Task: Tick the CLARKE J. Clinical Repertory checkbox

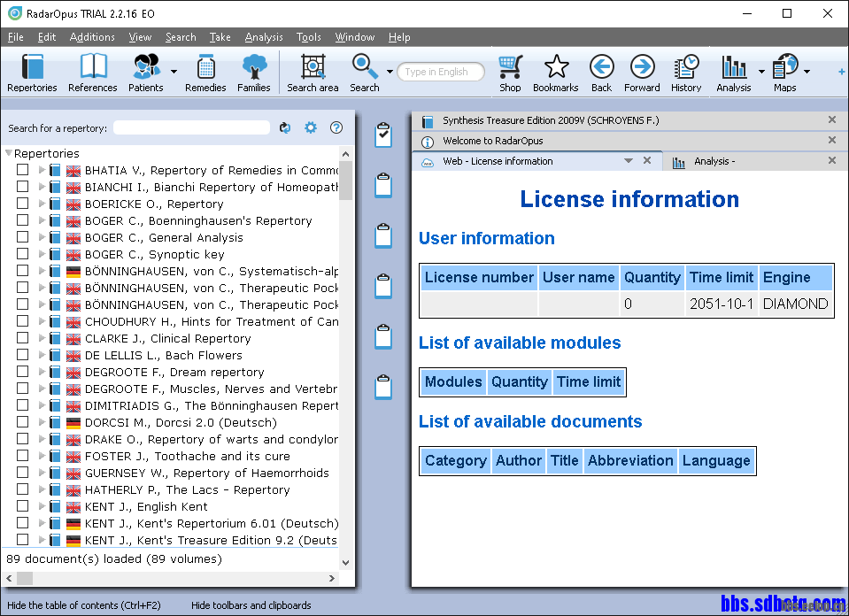Action: pos(23,338)
